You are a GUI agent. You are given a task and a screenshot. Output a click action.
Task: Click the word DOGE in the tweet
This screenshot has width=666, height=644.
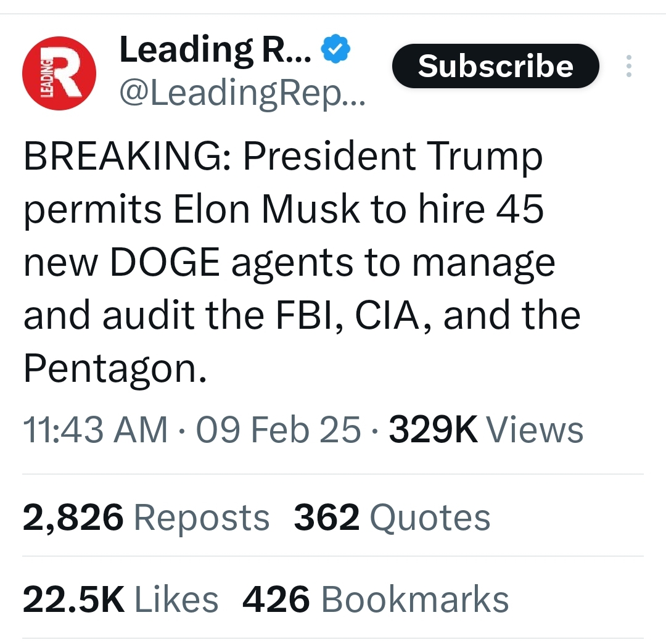(x=165, y=263)
